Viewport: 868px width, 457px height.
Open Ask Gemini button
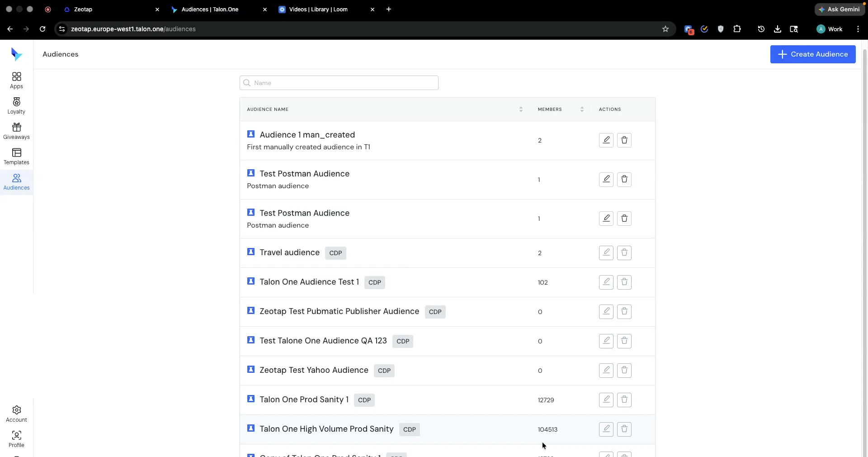coord(839,10)
